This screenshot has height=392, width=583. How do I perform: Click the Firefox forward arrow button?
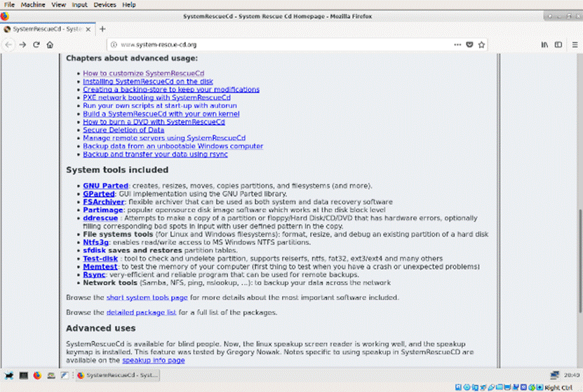22,45
